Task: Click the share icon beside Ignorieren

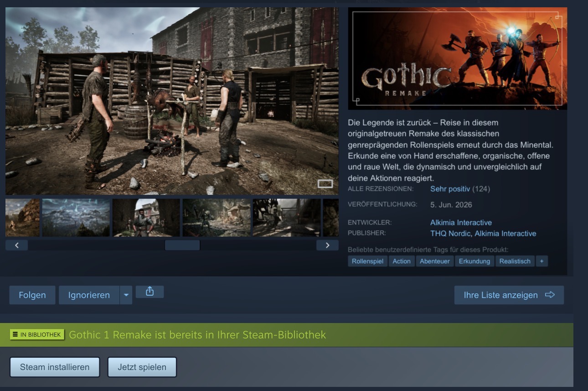Action: click(x=150, y=292)
